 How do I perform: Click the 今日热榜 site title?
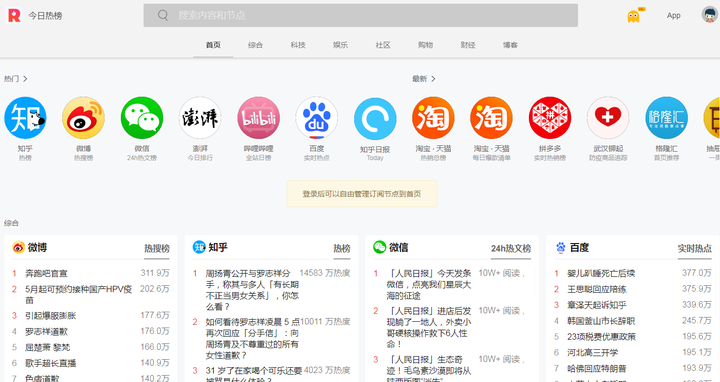coord(45,16)
